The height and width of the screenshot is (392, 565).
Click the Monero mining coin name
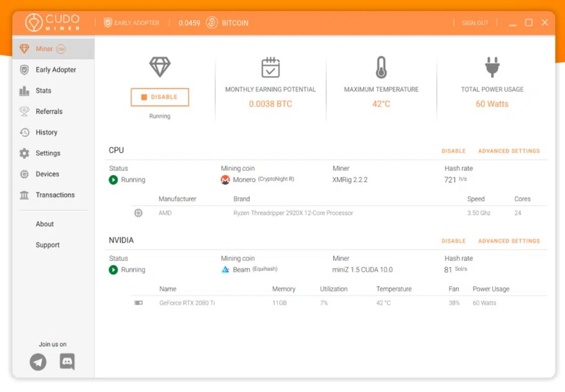click(245, 180)
